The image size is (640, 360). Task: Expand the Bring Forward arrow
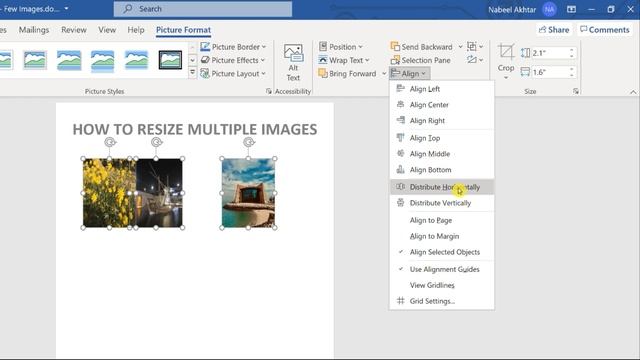coord(384,73)
